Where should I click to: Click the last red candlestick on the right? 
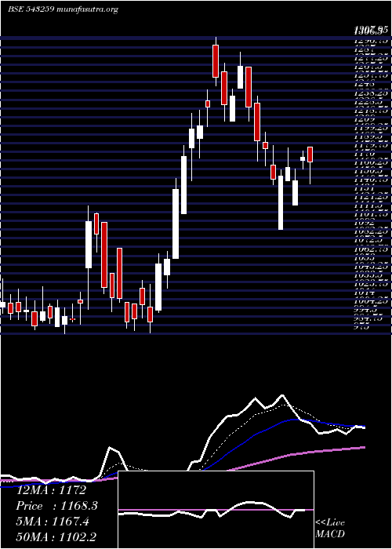pos(310,155)
